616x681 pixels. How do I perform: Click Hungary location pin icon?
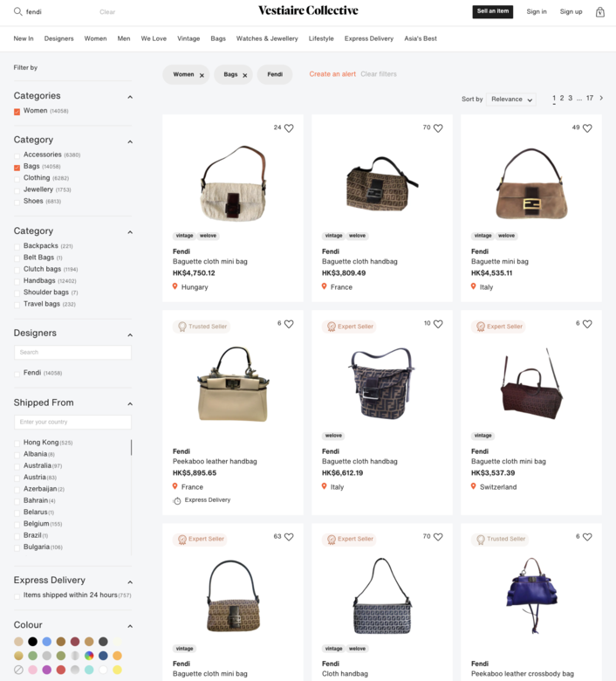[x=175, y=286]
